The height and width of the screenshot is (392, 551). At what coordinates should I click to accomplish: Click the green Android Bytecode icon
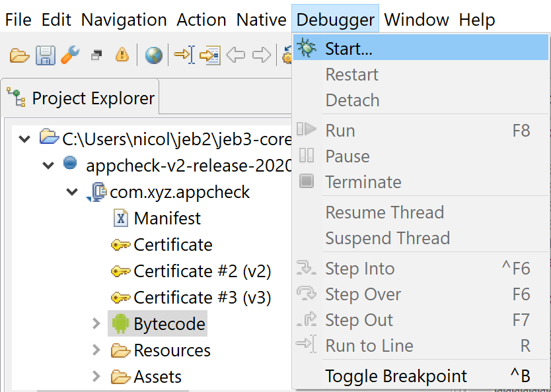tap(120, 323)
